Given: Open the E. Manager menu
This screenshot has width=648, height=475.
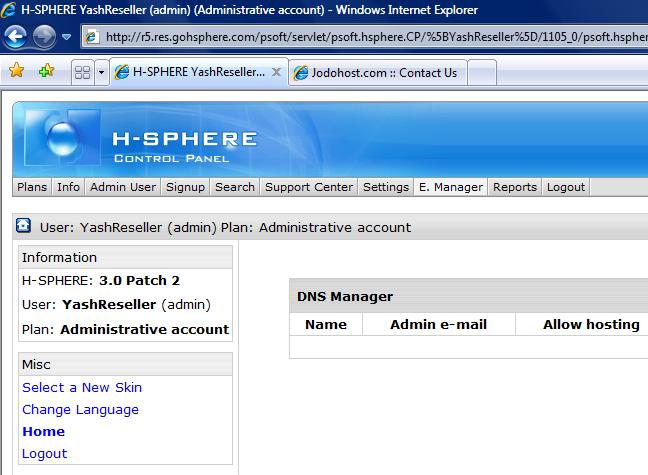Looking at the screenshot, I should tap(451, 187).
